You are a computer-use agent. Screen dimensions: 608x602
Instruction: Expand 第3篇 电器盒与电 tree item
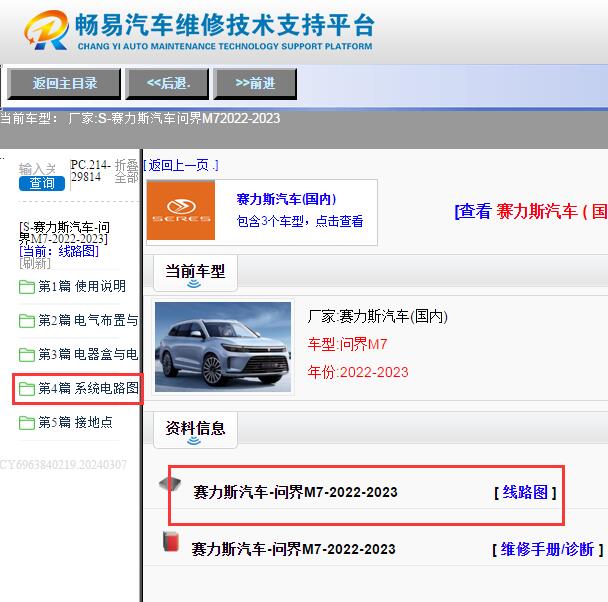click(88, 355)
